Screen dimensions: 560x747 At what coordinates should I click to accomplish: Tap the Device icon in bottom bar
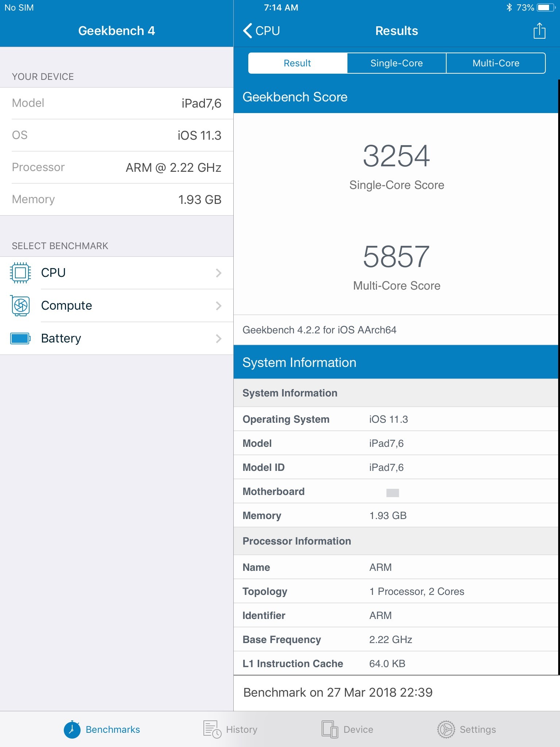pos(330,729)
